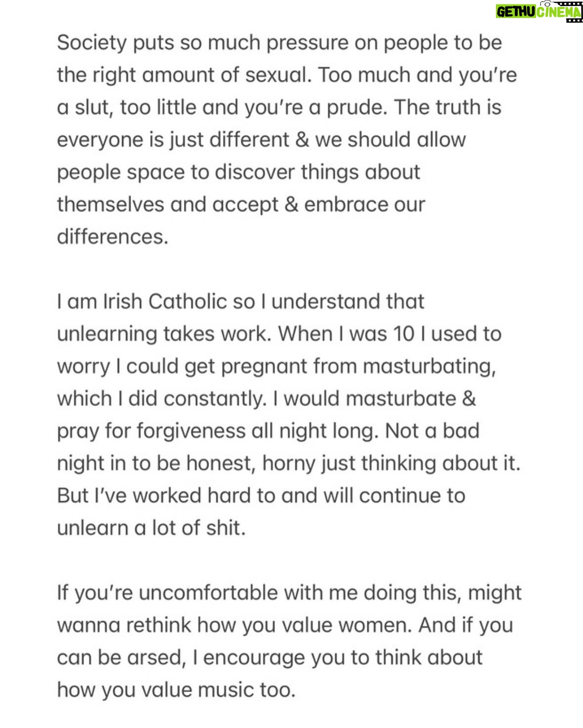Click the phrase 'how you value music too.'
The height and width of the screenshot is (728, 583).
176,689
